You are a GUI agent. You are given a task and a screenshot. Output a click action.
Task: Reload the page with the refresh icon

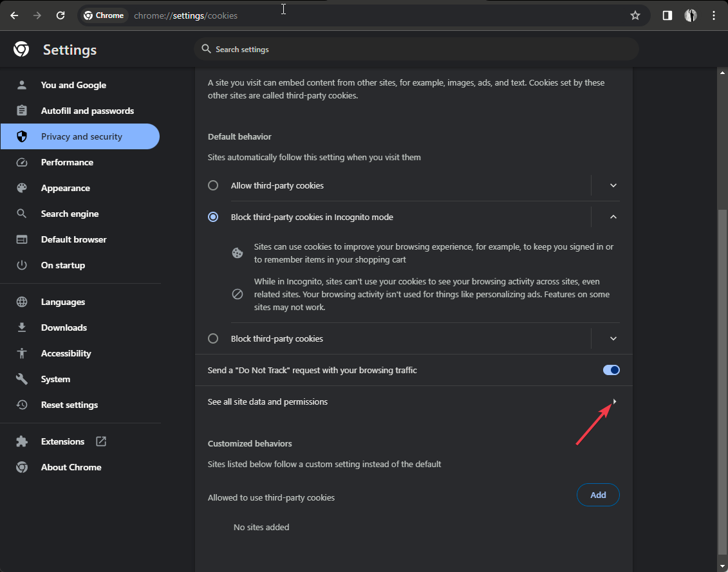coord(61,15)
